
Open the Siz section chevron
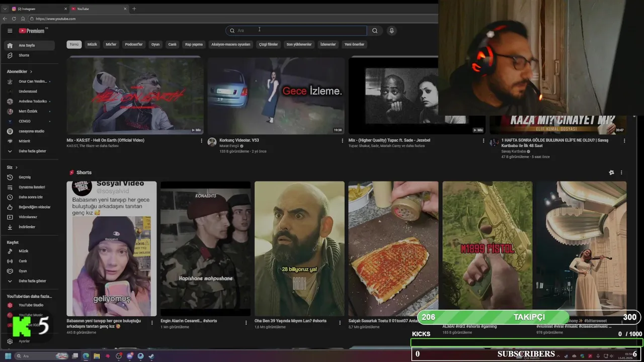(x=16, y=167)
